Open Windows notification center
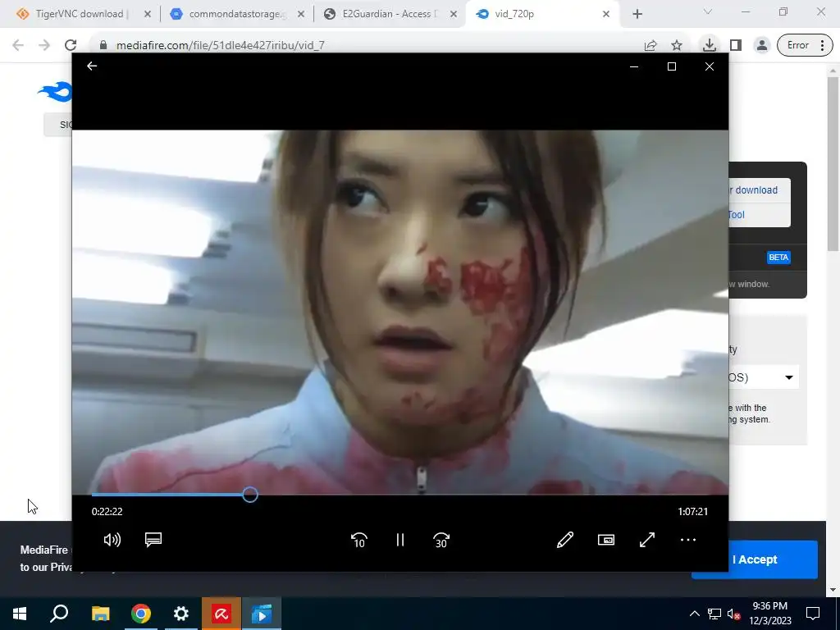 813,614
